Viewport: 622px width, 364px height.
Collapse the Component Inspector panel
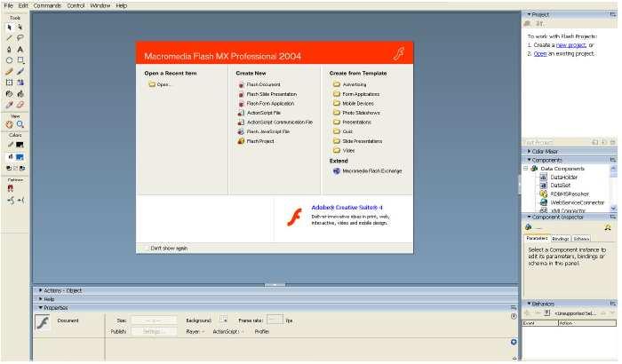(529, 217)
